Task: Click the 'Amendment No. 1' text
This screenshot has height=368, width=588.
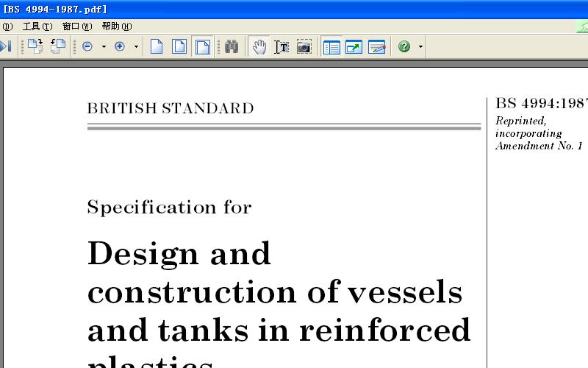Action: pyautogui.click(x=539, y=146)
